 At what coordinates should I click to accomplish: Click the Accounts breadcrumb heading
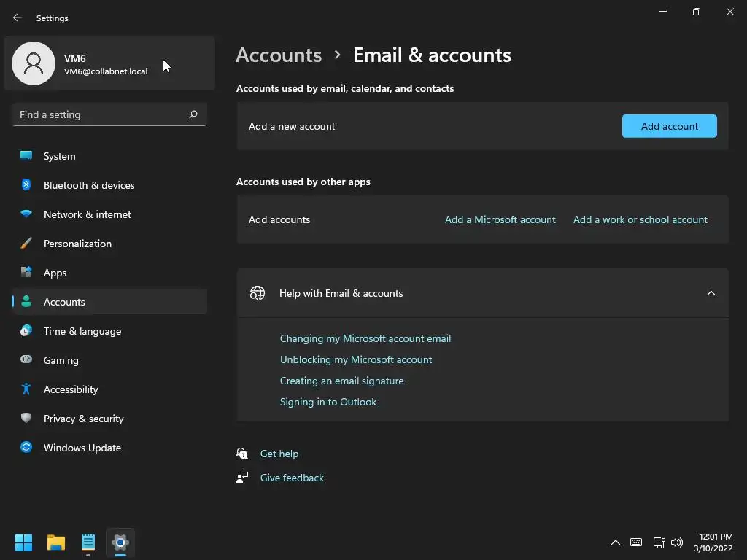[x=279, y=55]
